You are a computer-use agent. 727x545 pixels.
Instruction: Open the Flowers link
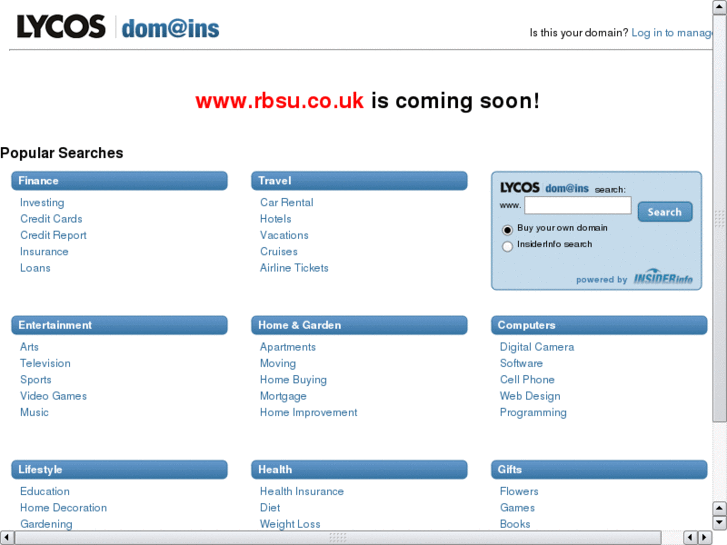(519, 491)
